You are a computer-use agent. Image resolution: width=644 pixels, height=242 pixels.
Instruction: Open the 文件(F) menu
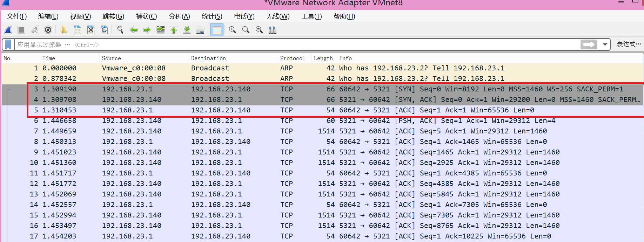click(x=16, y=16)
